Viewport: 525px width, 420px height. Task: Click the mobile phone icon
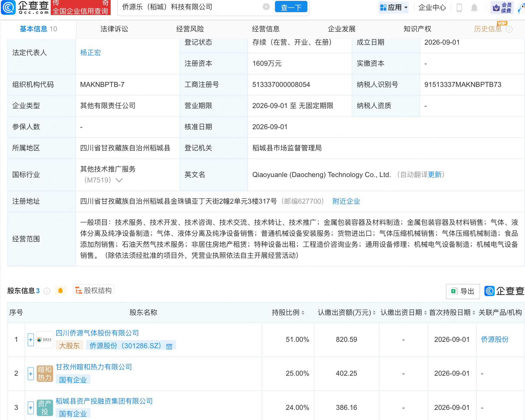point(459,8)
